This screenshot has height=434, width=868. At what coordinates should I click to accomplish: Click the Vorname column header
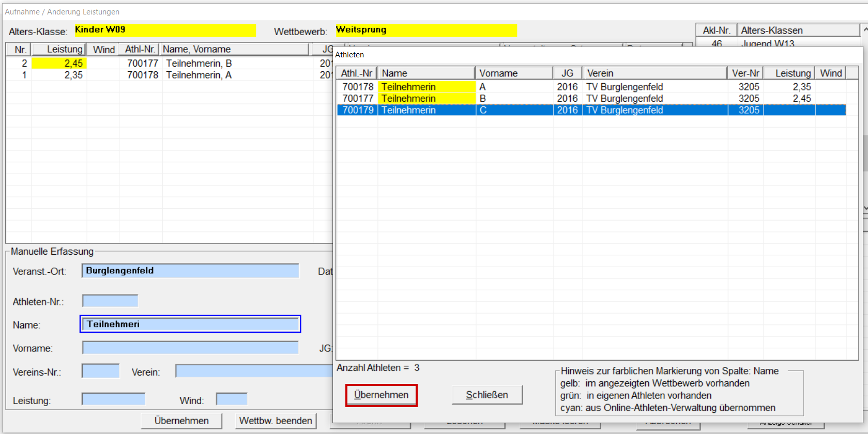pos(513,73)
